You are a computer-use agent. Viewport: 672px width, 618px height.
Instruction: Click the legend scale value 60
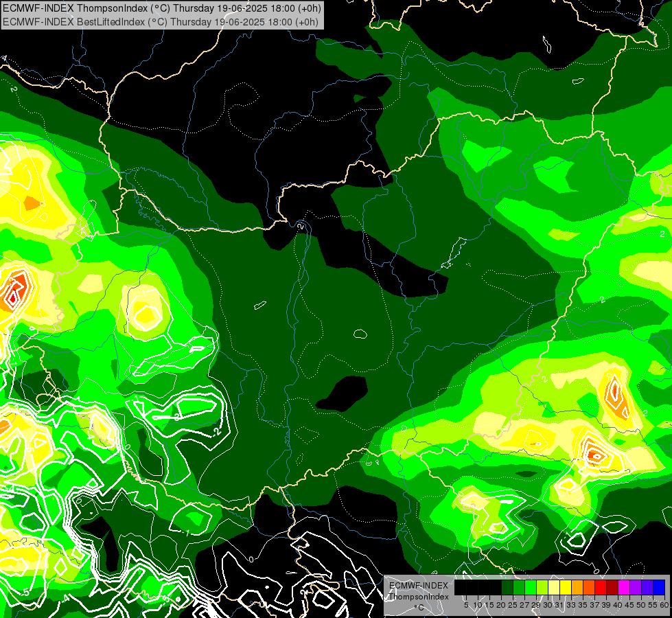pyautogui.click(x=664, y=605)
